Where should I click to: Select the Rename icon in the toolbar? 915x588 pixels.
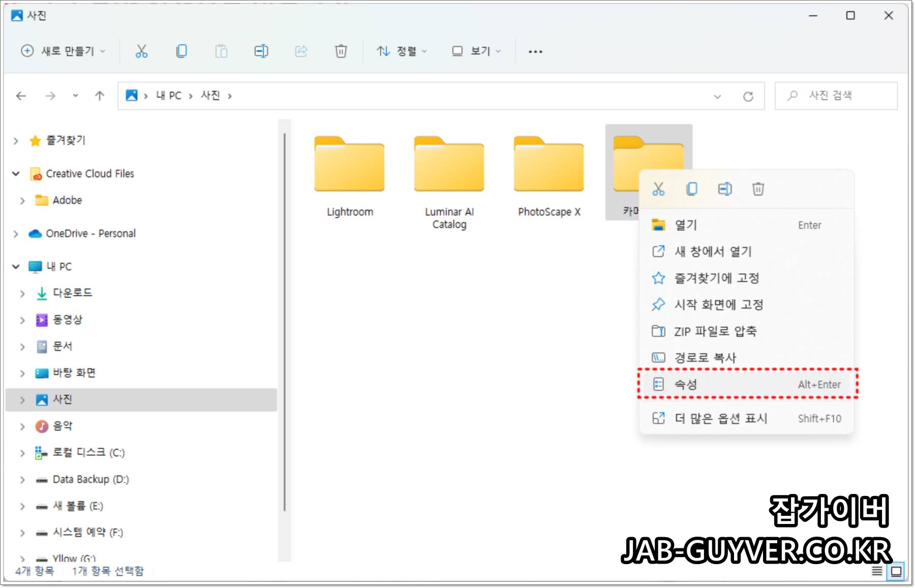[261, 51]
